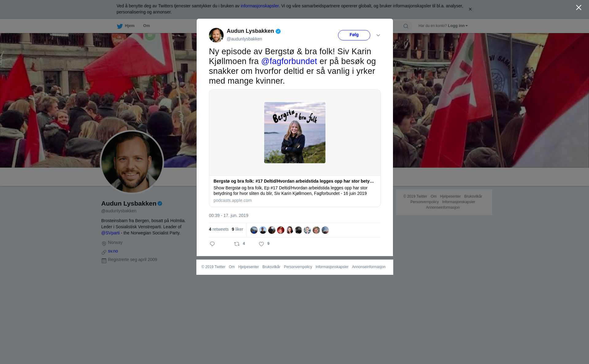Dismiss the cookie notice banner
Screen dimensions: 589x364
click(x=470, y=9)
